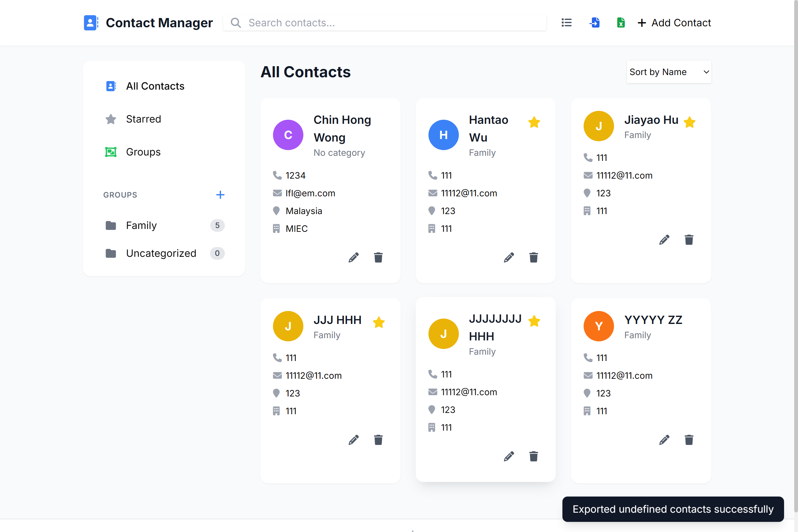Delete the YYYYY ZZ contact
The image size is (798, 532).
coord(689,440)
